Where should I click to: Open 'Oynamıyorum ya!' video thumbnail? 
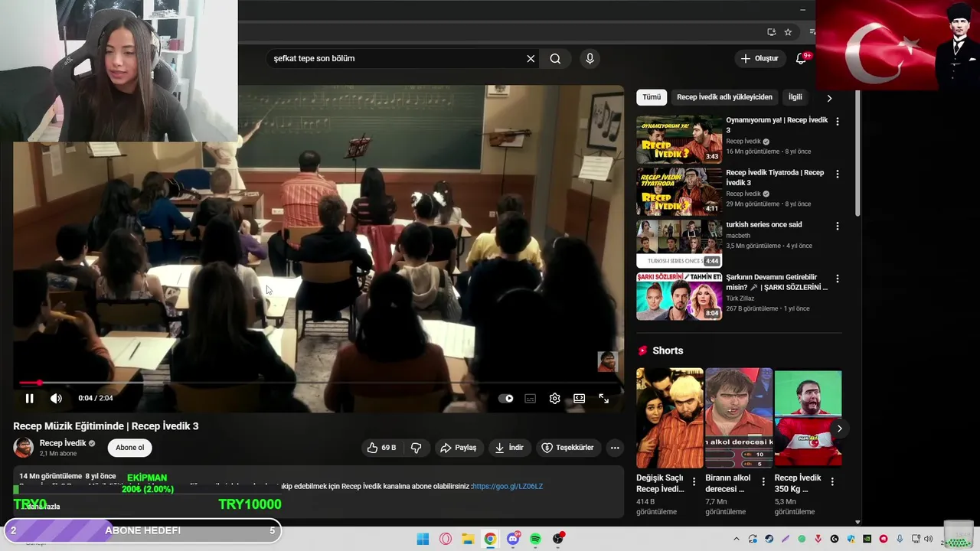(679, 139)
